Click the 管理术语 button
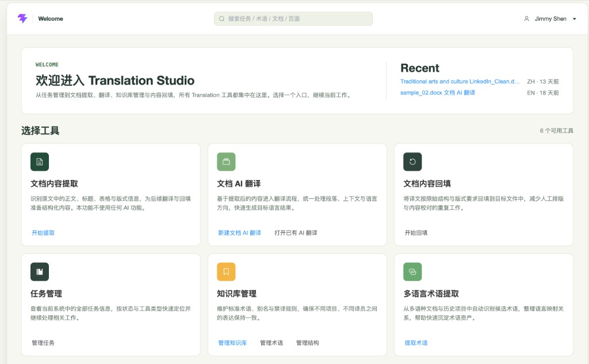This screenshot has height=364, width=589. click(x=271, y=343)
